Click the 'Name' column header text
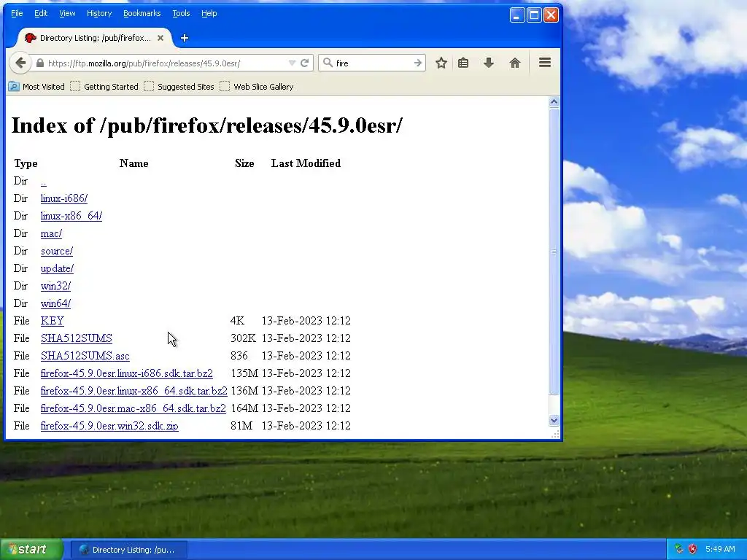This screenshot has width=747, height=560. [x=134, y=163]
